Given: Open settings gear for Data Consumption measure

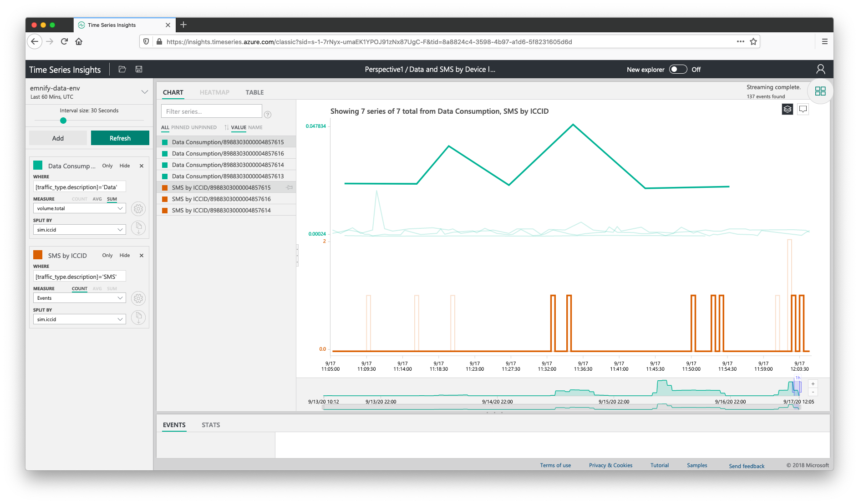Looking at the screenshot, I should pos(138,208).
